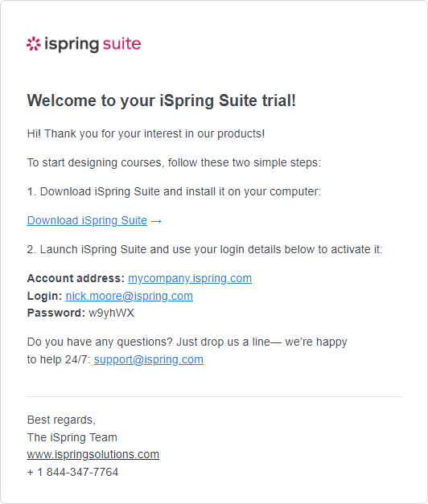Open the www.ispringsolutions.com website link

pyautogui.click(x=93, y=454)
